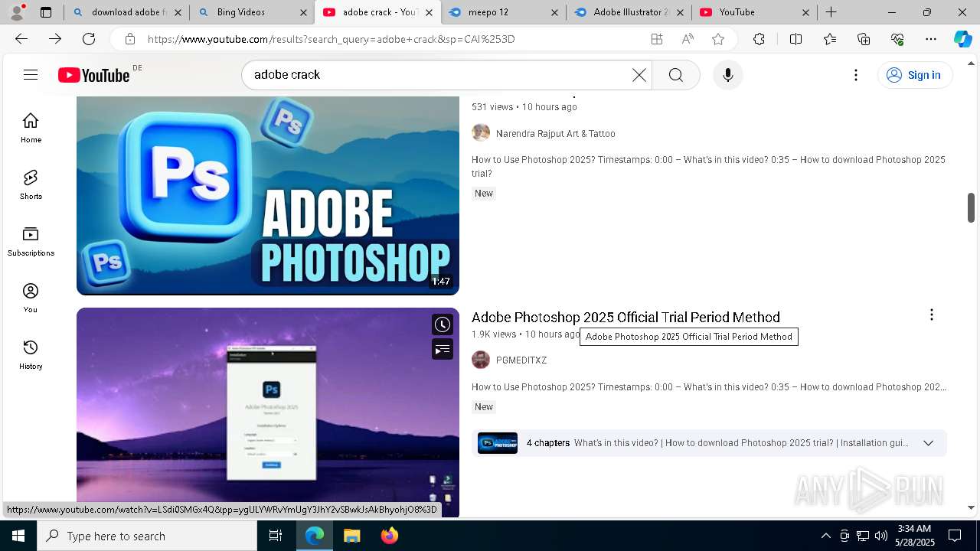Start voice search with microphone

pyautogui.click(x=727, y=75)
